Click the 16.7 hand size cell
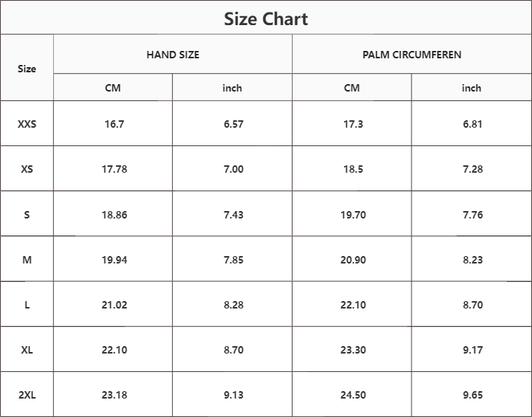The width and height of the screenshot is (532, 417). tap(115, 124)
